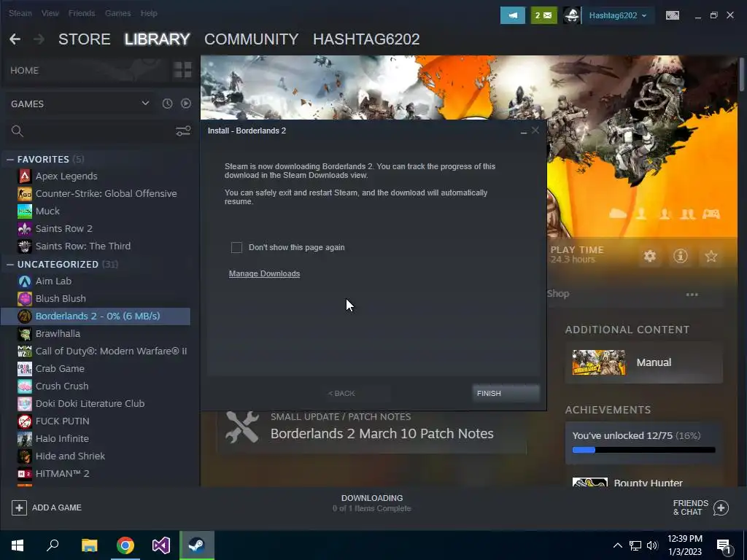The height and width of the screenshot is (560, 747).
Task: Check Don't show this page again
Action: coord(236,248)
